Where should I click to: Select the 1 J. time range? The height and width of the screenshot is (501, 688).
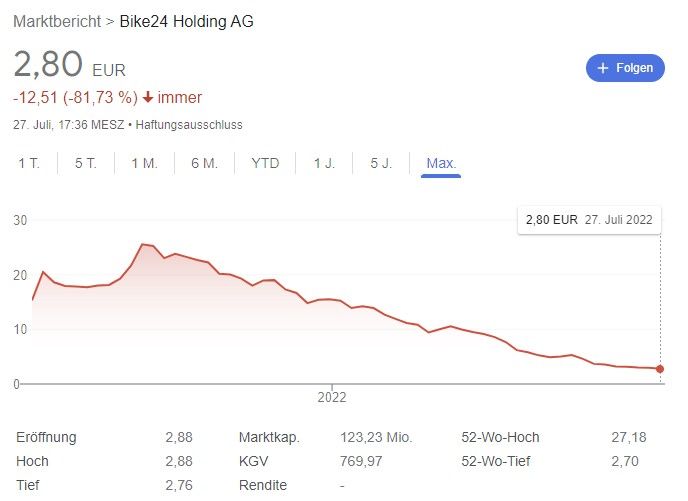324,163
